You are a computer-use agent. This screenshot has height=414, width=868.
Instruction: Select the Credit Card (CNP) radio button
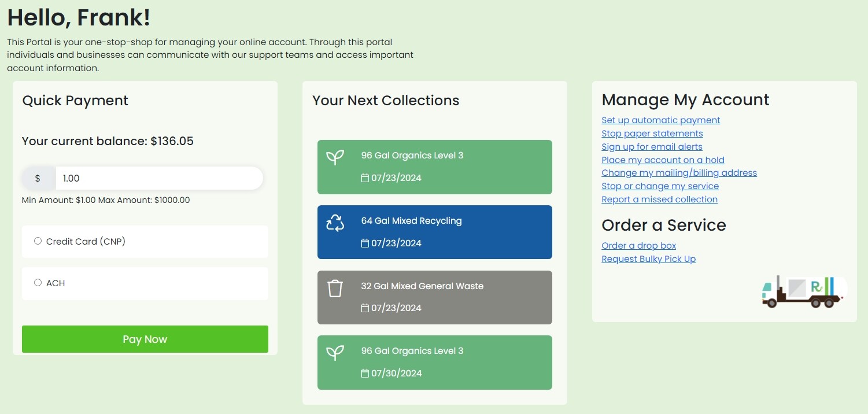pyautogui.click(x=38, y=241)
